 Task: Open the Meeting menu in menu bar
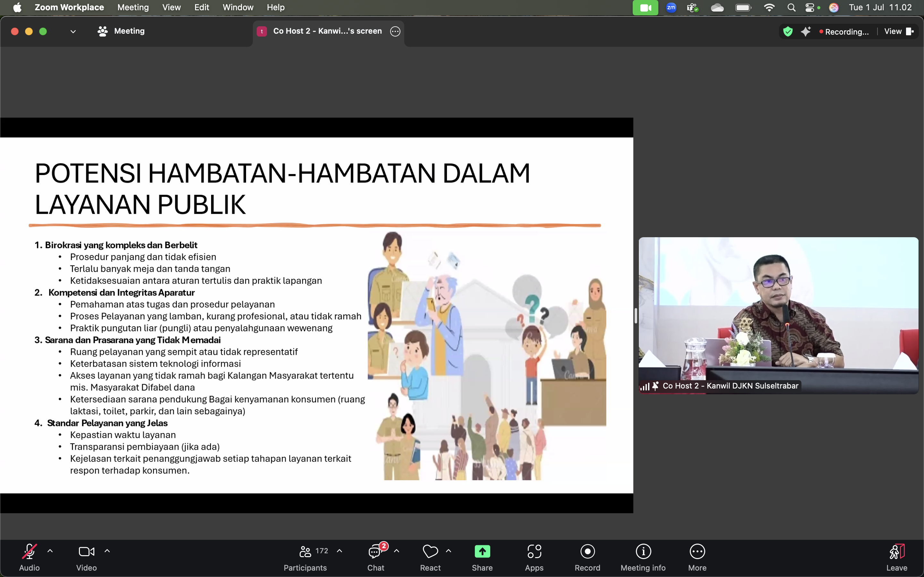pyautogui.click(x=133, y=7)
